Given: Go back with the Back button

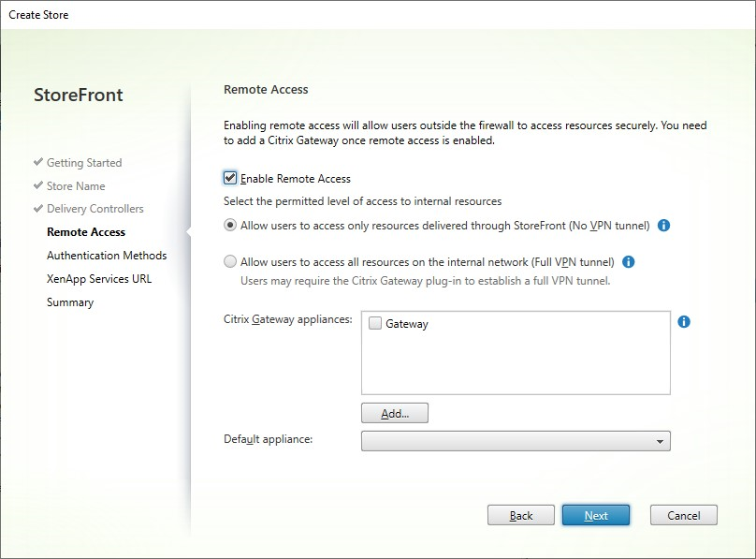Looking at the screenshot, I should [x=521, y=515].
